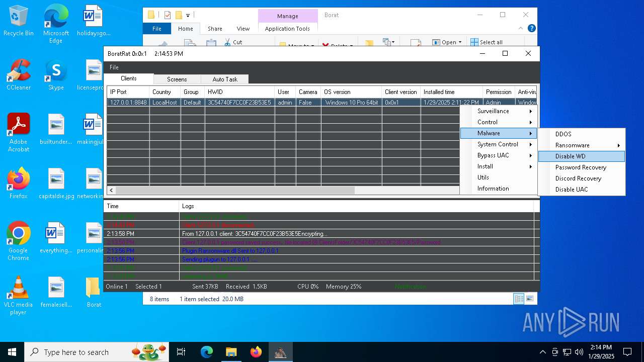Open the Explorer File tab
644x362 pixels.
(157, 29)
